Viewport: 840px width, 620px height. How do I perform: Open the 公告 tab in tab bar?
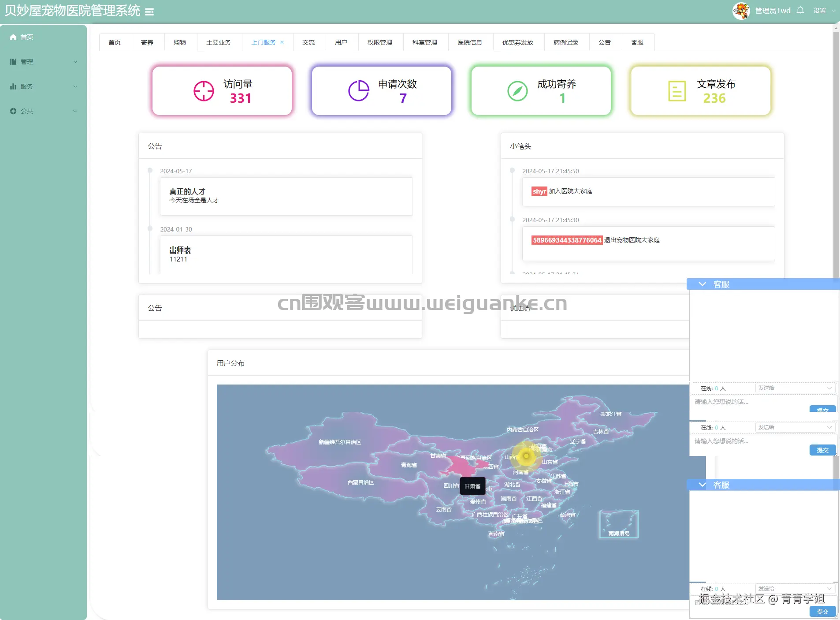(x=605, y=42)
